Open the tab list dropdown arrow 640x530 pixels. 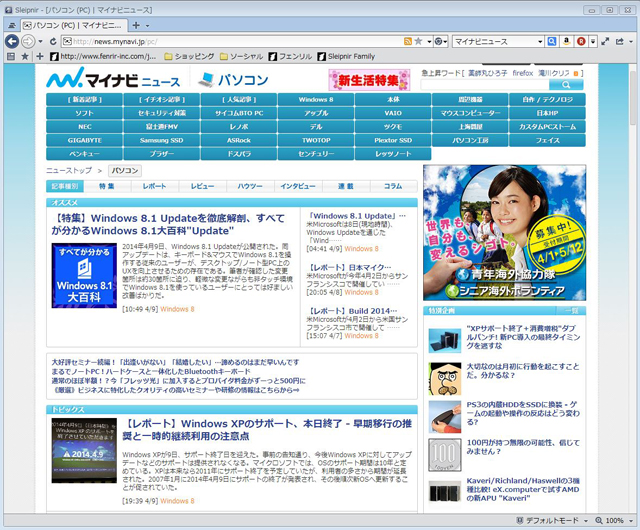click(x=147, y=26)
